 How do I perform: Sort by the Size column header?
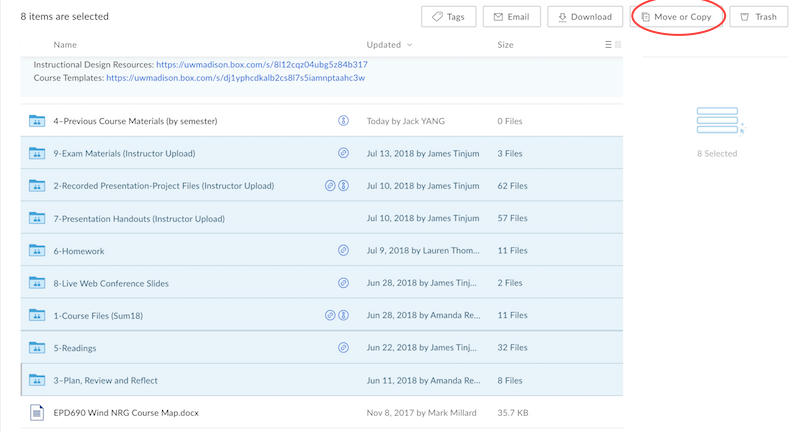point(505,45)
